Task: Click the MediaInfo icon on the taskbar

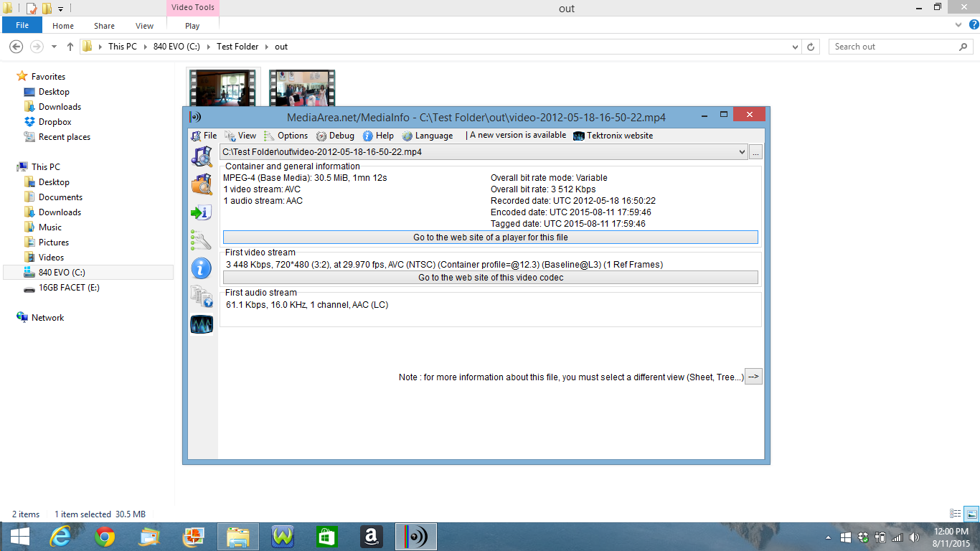Action: click(x=416, y=537)
